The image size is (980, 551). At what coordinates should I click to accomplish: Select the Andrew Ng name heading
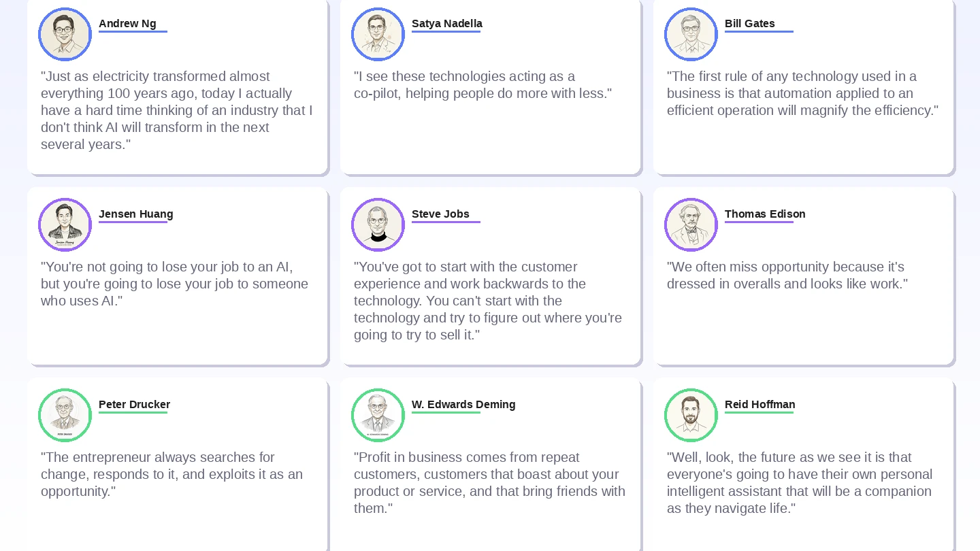127,24
